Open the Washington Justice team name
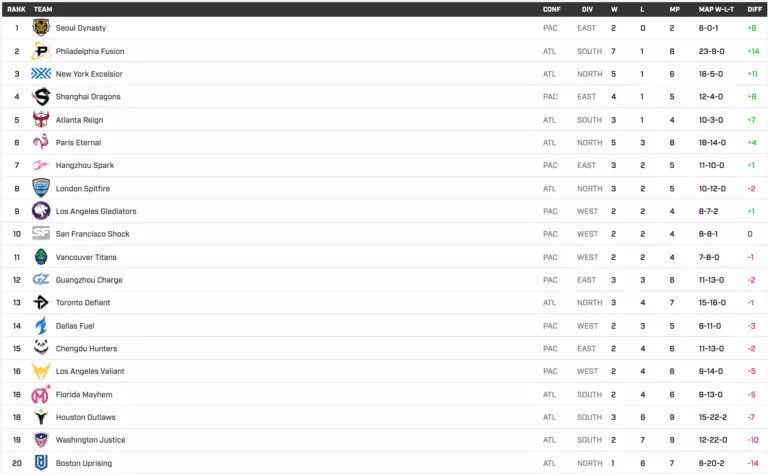 coord(91,440)
